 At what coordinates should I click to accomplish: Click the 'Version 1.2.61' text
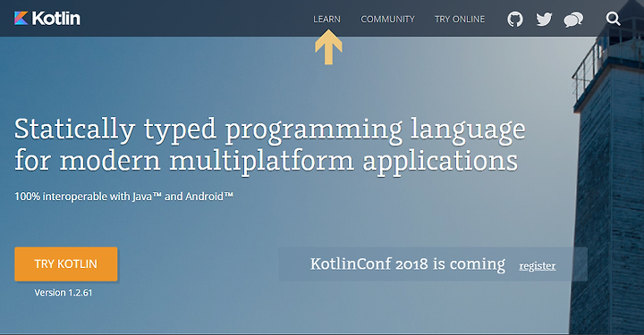tap(64, 293)
